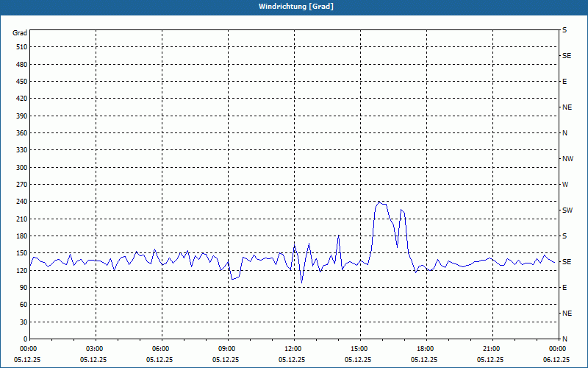Click the S compass label beside the 180 gridline
The height and width of the screenshot is (368, 588).
point(564,236)
